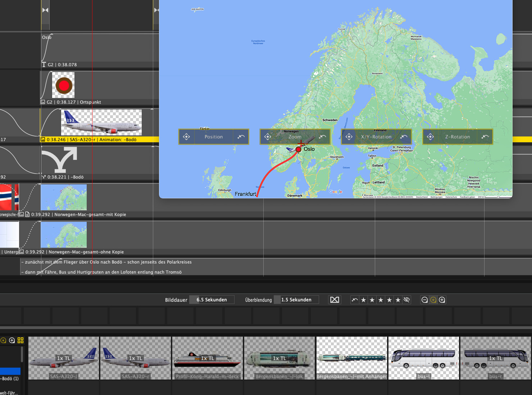The width and height of the screenshot is (532, 395).
Task: Toggle the yellow star filter in the toolbar
Action: 433,300
